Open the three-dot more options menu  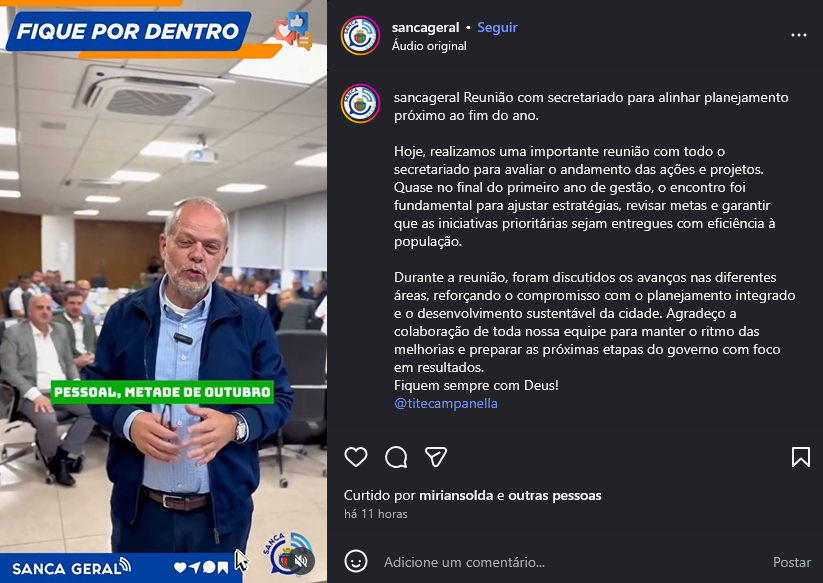(x=798, y=35)
